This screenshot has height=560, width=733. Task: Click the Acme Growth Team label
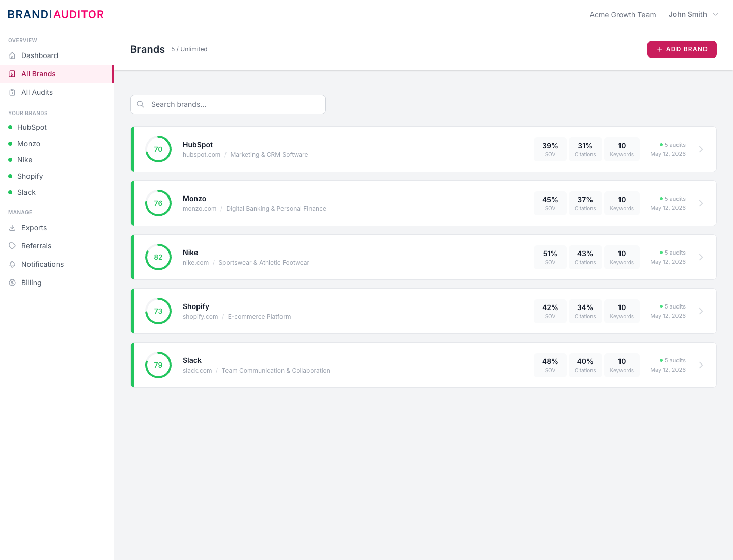click(x=623, y=15)
